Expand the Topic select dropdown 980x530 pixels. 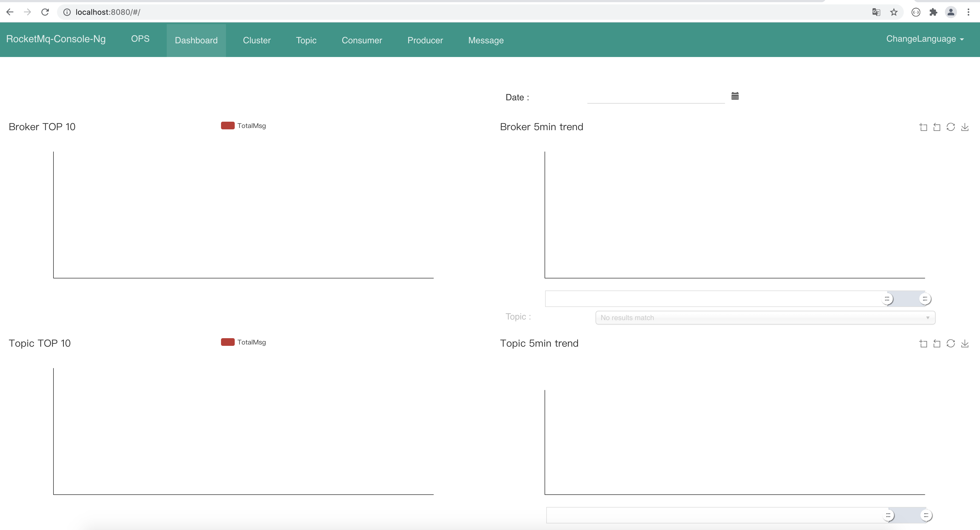765,318
